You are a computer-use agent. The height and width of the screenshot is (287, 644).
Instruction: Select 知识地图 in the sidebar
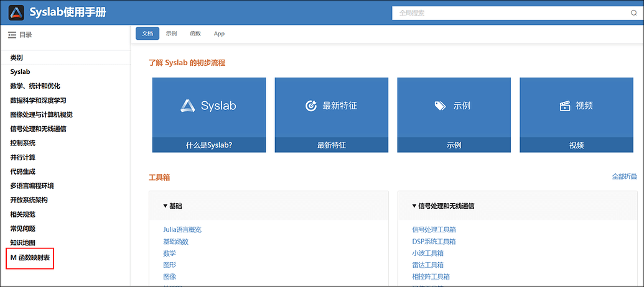click(x=22, y=243)
